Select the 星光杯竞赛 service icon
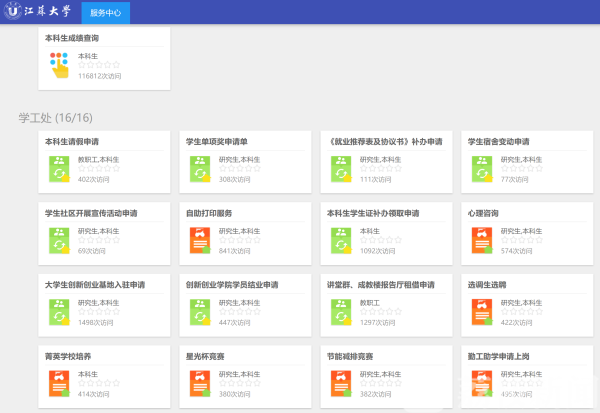This screenshot has height=413, width=600. pos(199,382)
